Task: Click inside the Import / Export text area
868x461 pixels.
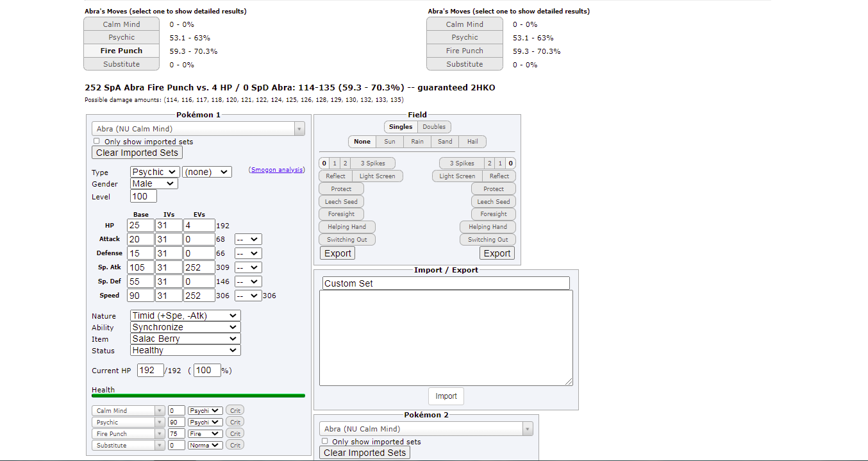Action: point(446,338)
